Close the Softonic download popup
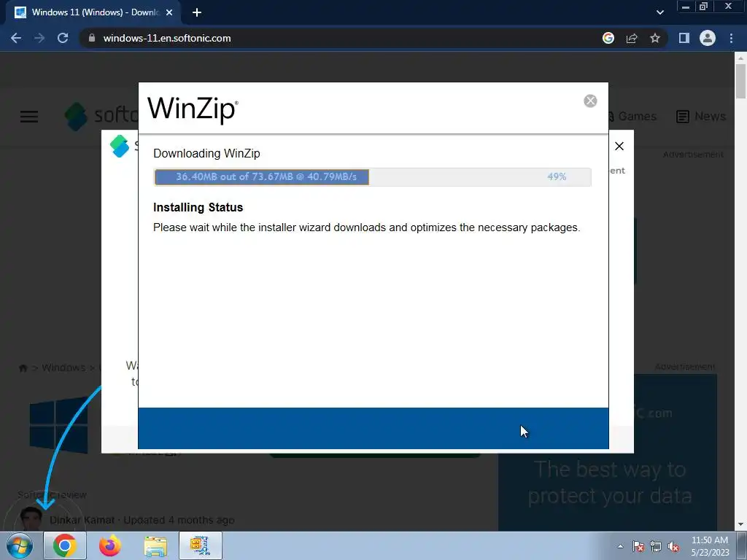 (619, 146)
